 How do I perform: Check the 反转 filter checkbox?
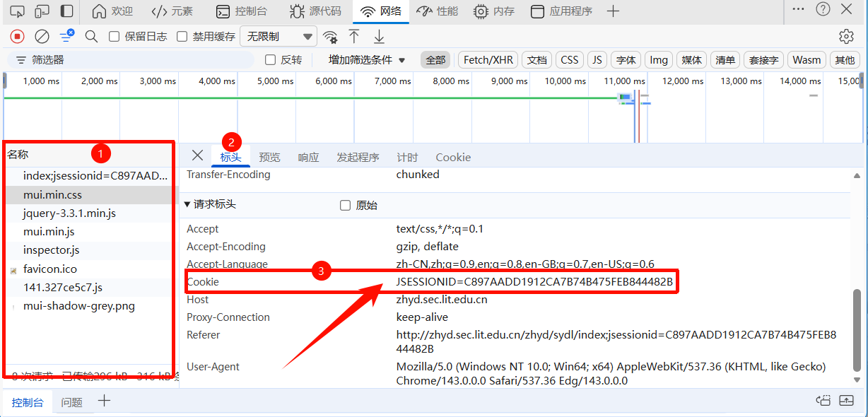[x=271, y=61]
